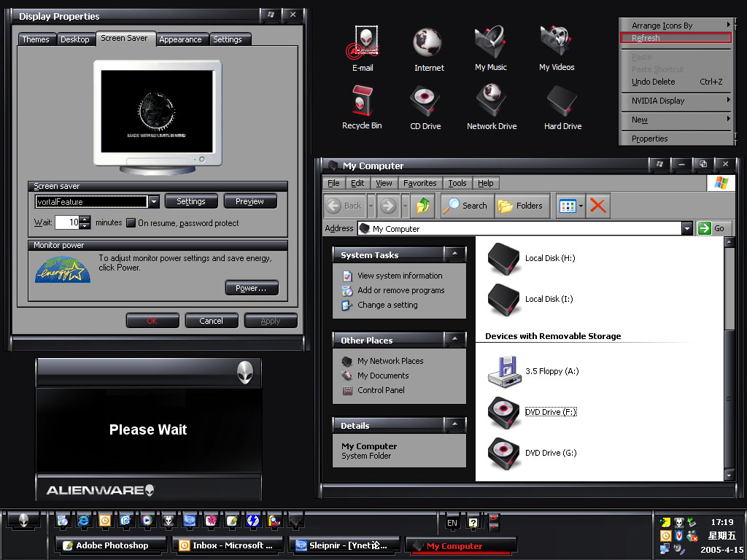747x560 pixels.
Task: Go up one folder level in My Computer
Action: pyautogui.click(x=423, y=206)
